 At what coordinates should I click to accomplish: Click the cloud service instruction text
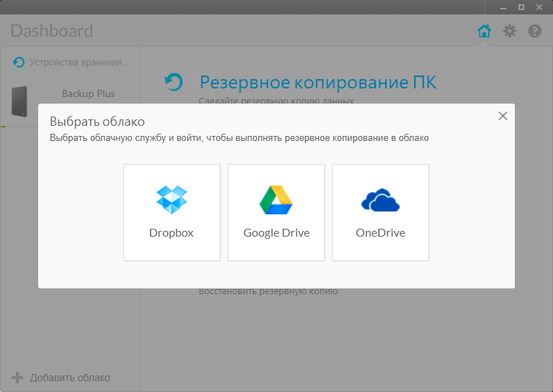[239, 137]
